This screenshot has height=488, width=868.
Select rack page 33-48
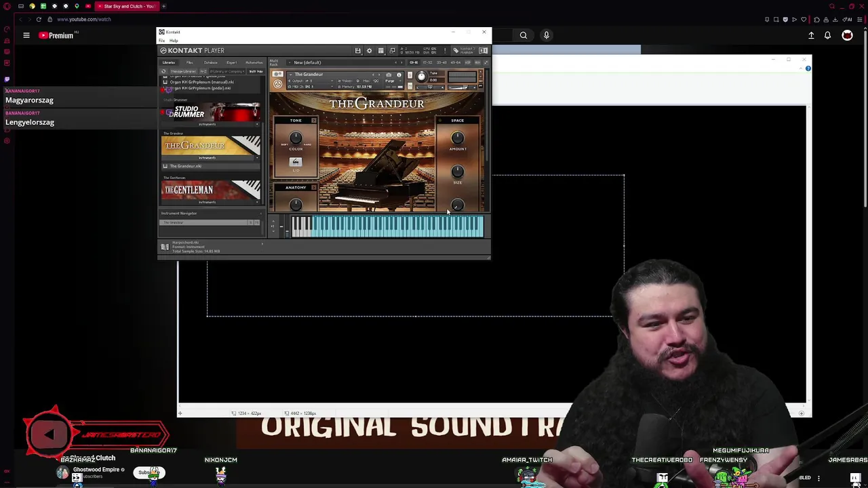[x=441, y=62]
